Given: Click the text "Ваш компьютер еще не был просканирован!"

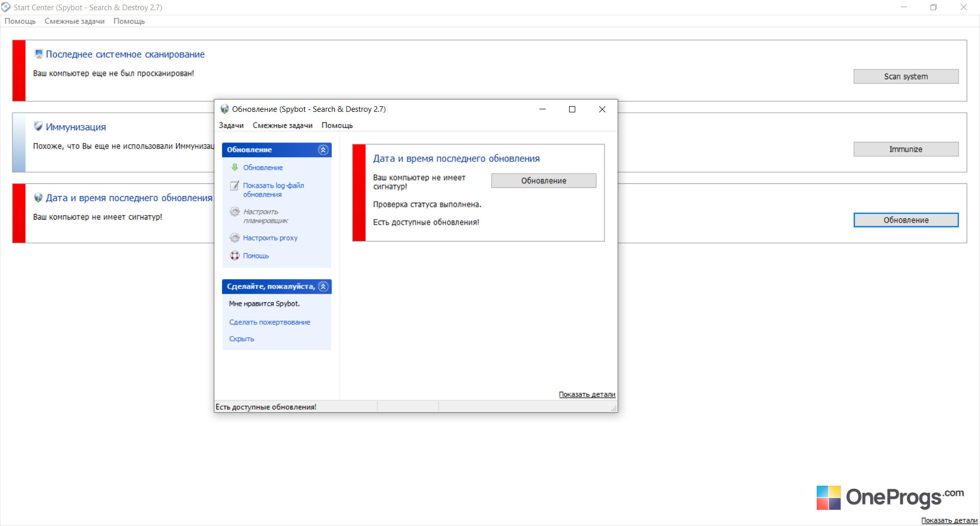Looking at the screenshot, I should [113, 74].
